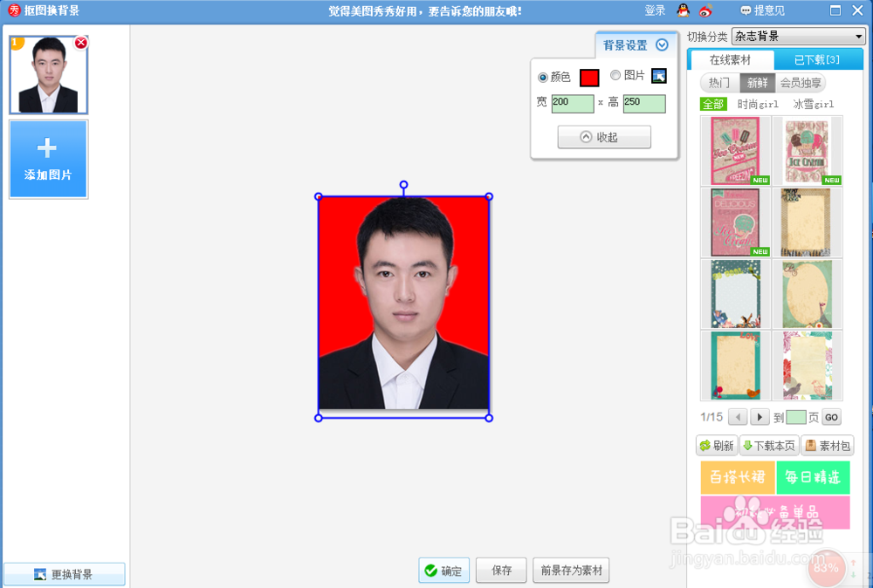Screen dimensions: 873x588
Task: Open the 百搭长裙 banner
Action: tap(737, 477)
